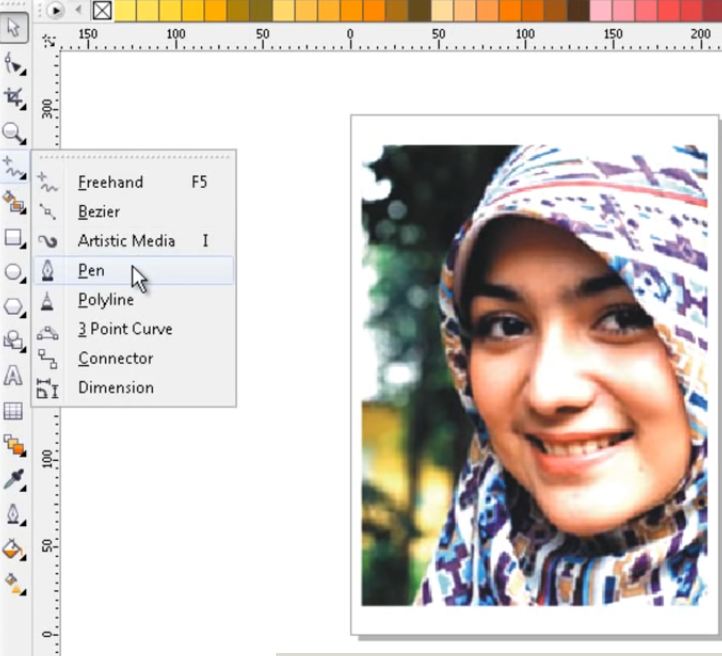Choose Bezier from the curve flyout
Image resolution: width=722 pixels, height=656 pixels.
pos(134,212)
